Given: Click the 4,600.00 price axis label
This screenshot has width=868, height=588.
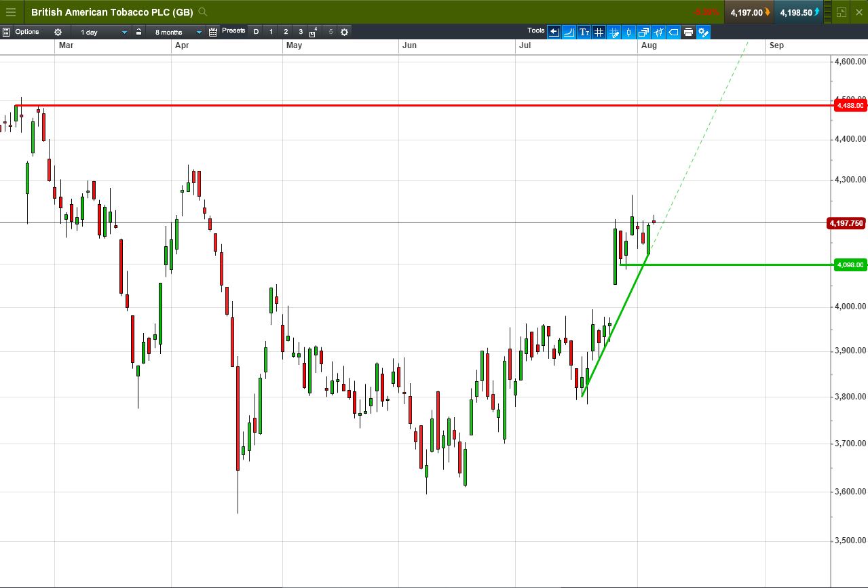Looking at the screenshot, I should click(851, 62).
